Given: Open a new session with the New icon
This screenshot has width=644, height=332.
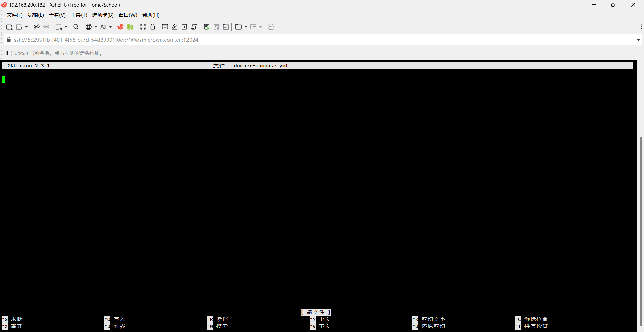Looking at the screenshot, I should [x=9, y=27].
